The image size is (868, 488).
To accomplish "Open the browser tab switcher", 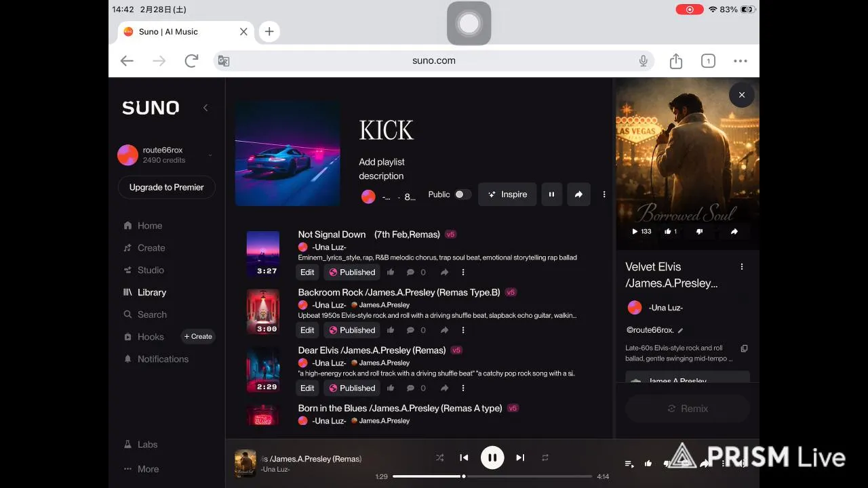I will point(708,61).
